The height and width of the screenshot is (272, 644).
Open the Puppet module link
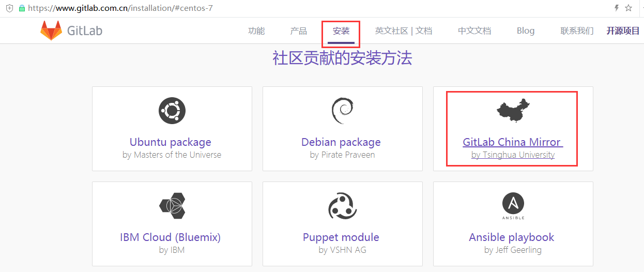click(x=341, y=237)
